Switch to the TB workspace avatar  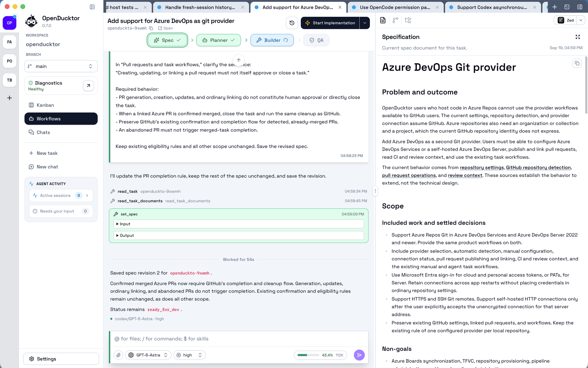[x=9, y=80]
